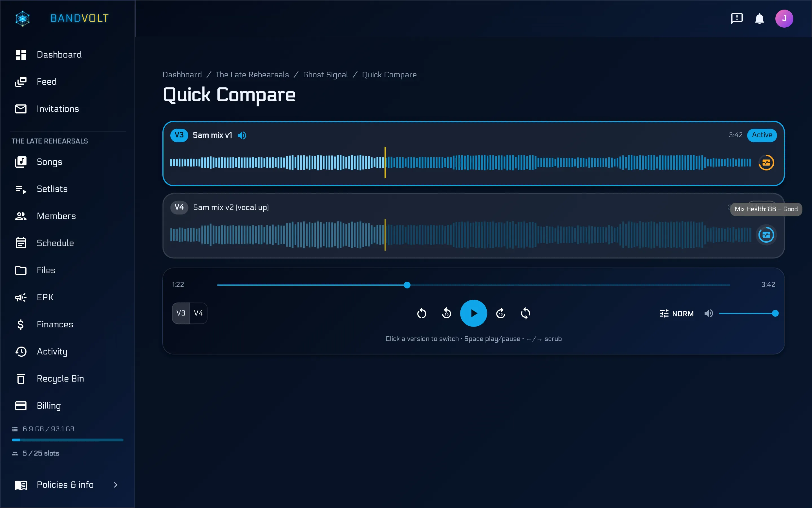812x508 pixels.
Task: Mute the player volume speaker icon
Action: (x=709, y=314)
